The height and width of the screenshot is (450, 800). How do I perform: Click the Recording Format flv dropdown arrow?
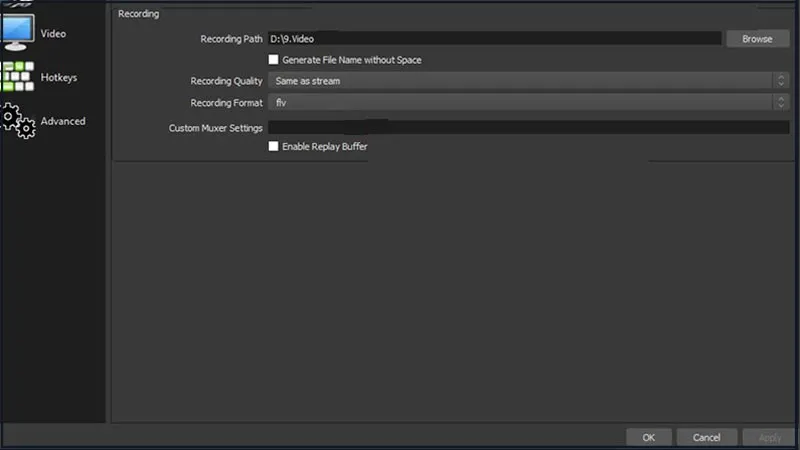coord(780,103)
